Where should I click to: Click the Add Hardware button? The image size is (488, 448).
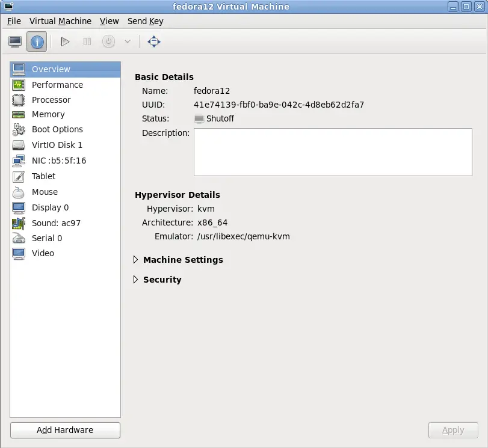[65, 430]
